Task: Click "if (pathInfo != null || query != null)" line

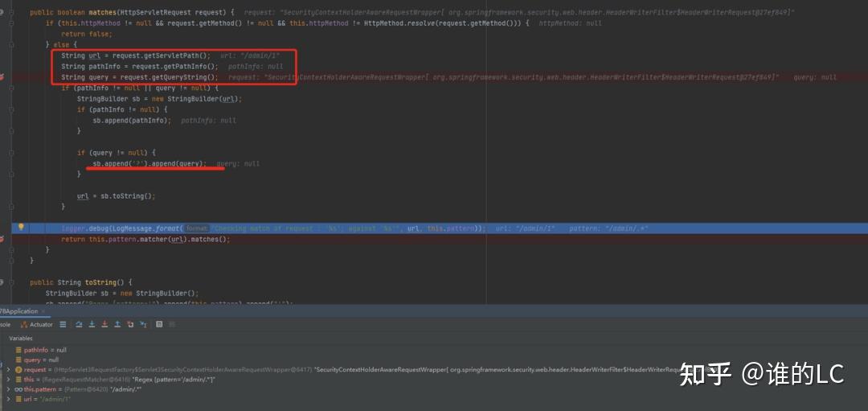Action: point(140,88)
